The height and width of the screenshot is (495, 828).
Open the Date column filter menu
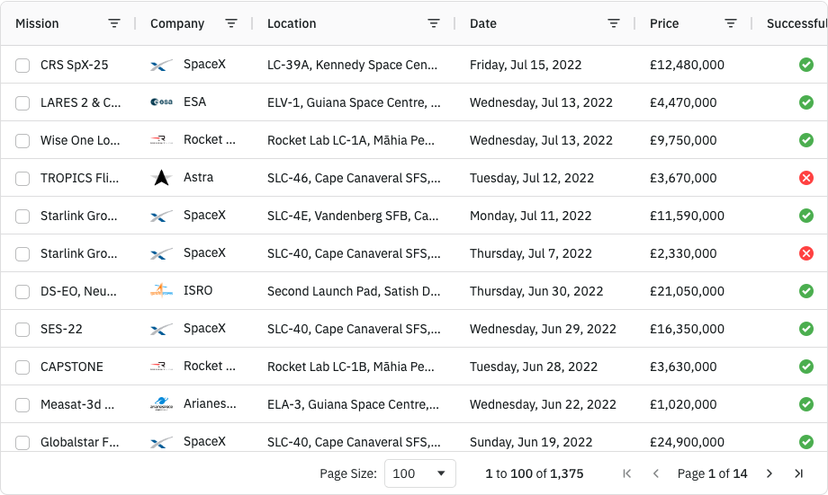[x=614, y=23]
